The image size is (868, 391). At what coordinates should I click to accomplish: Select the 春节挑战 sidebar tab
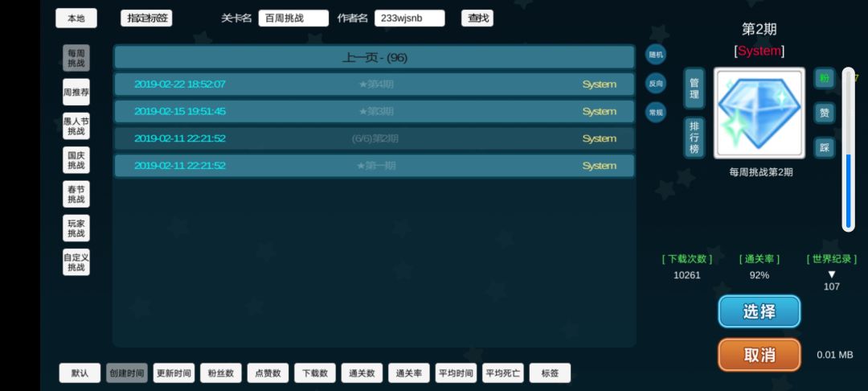click(x=76, y=194)
